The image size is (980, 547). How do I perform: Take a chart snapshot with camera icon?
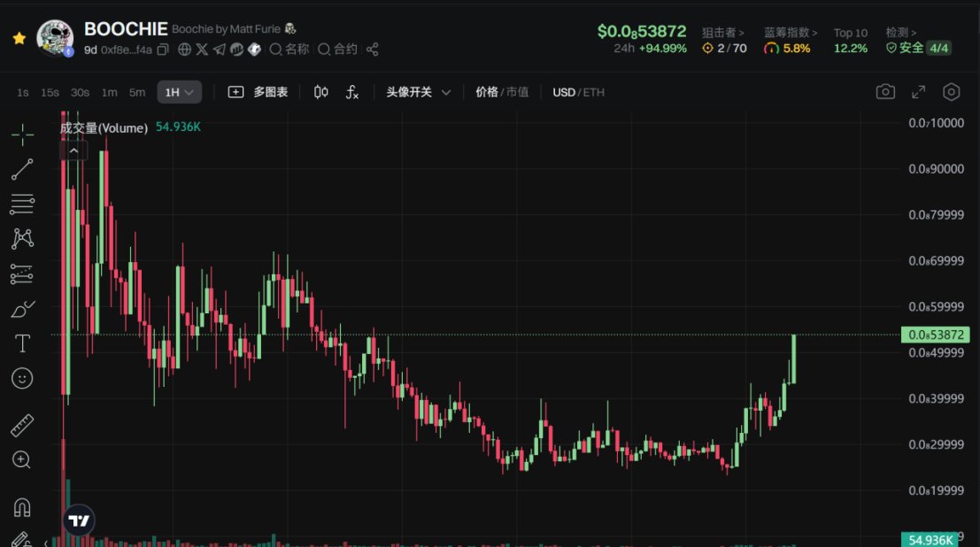coord(885,92)
